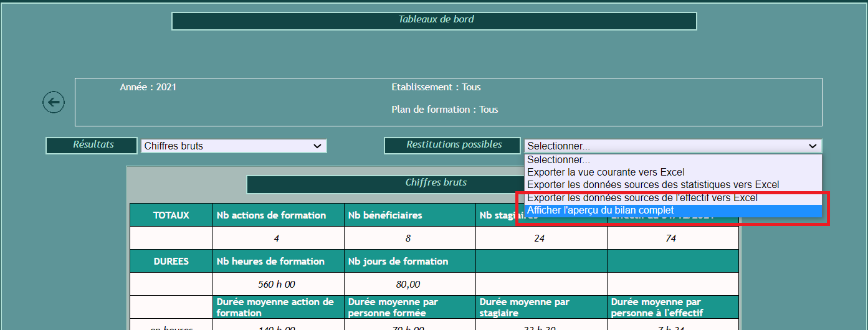Screen dimensions: 868x330
Task: Pick 'Exporter les données sources des statistiques' option
Action: tap(652, 185)
